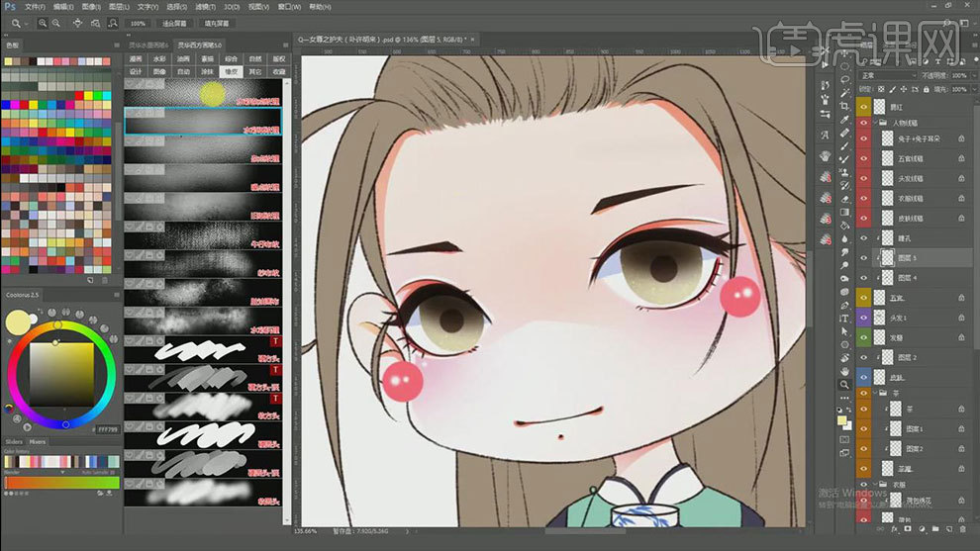The height and width of the screenshot is (551, 980).
Task: Open the layer style fx icon
Action: coord(895,529)
